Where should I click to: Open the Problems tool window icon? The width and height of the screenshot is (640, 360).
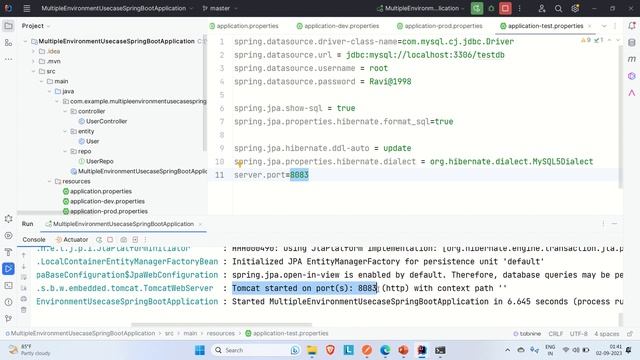(8, 302)
